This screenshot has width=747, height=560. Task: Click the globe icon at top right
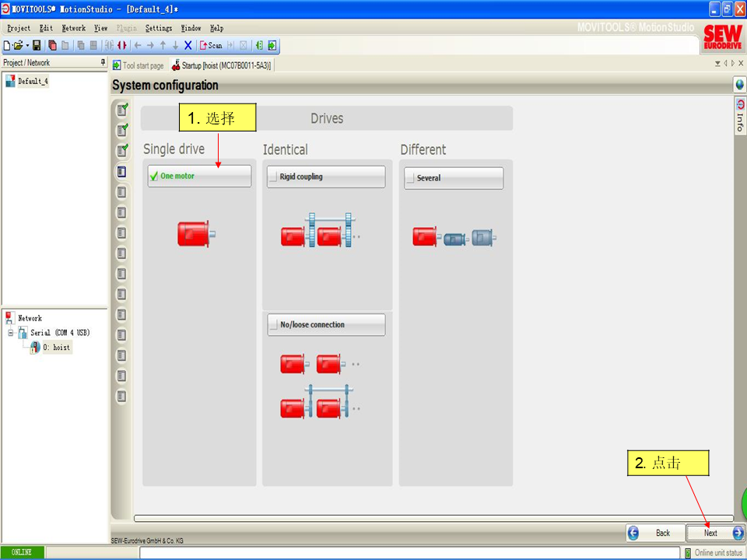(739, 85)
